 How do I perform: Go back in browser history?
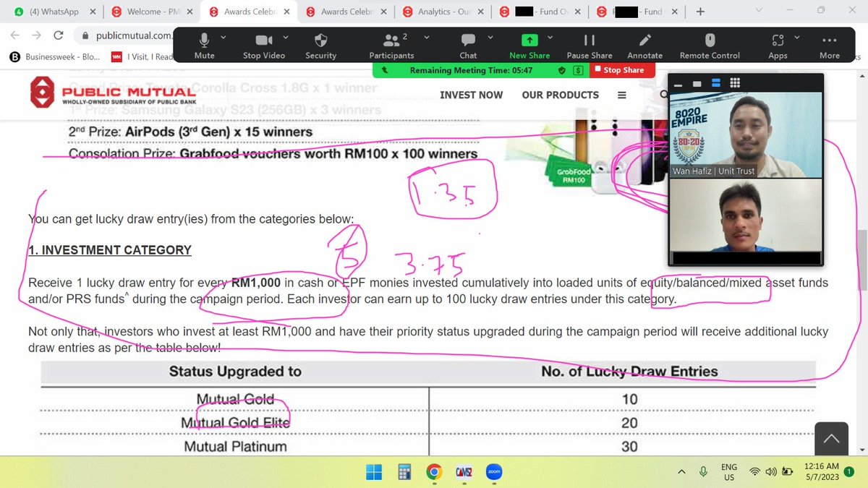[x=15, y=35]
